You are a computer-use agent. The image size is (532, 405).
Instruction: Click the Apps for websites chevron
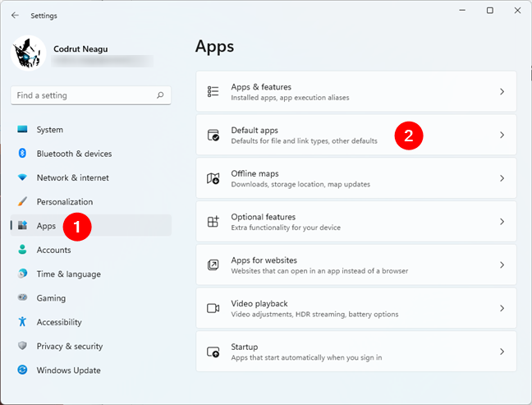point(502,265)
